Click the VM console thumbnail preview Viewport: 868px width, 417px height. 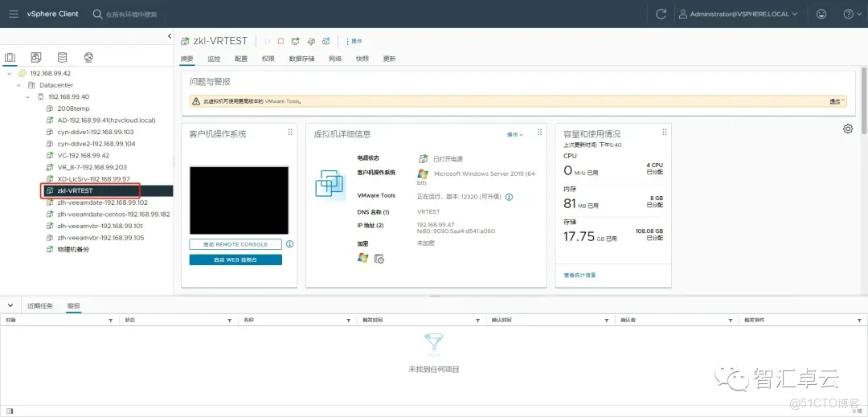[239, 200]
